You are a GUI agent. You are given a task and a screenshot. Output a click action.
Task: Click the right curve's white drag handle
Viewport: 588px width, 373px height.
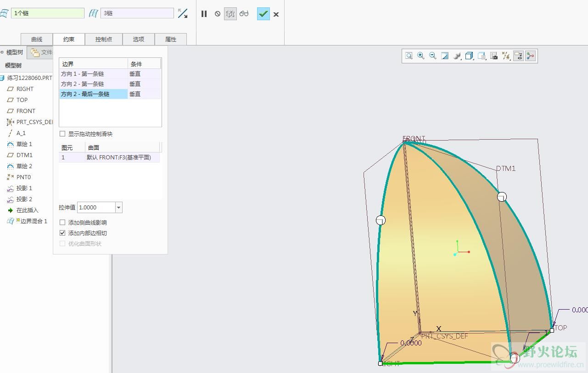[x=502, y=197]
